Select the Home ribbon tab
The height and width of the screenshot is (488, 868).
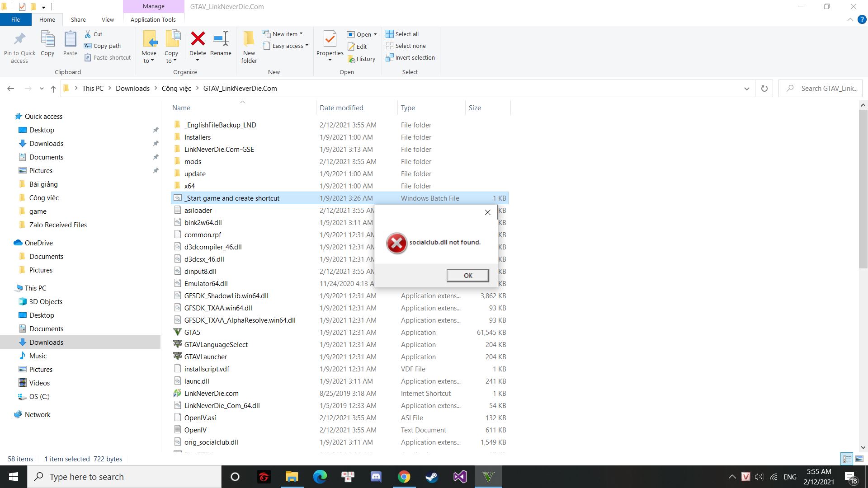47,20
